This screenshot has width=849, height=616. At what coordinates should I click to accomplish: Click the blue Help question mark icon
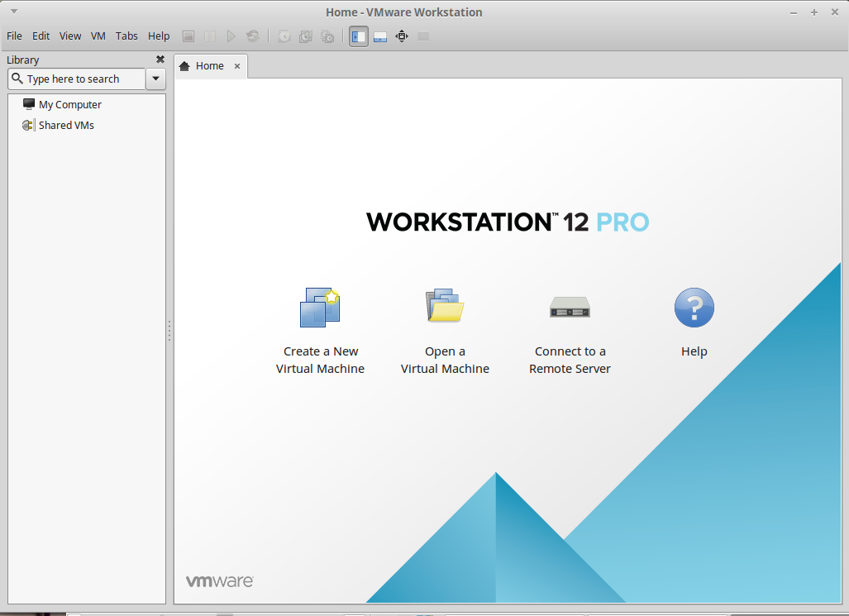[694, 308]
